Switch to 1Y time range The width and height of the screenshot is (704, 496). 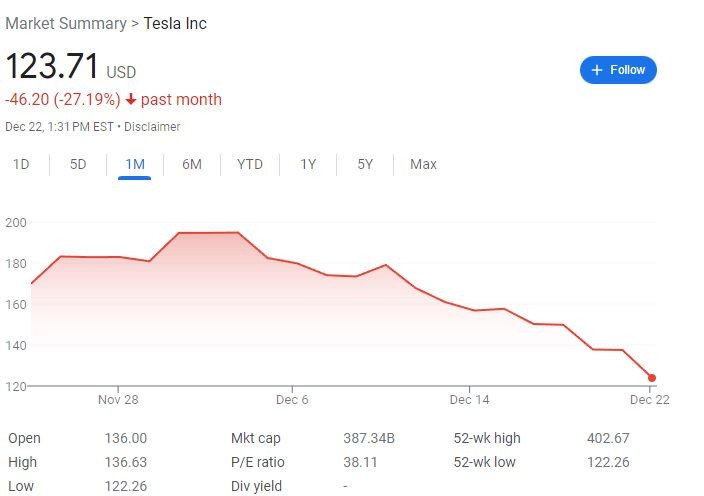pyautogui.click(x=309, y=164)
